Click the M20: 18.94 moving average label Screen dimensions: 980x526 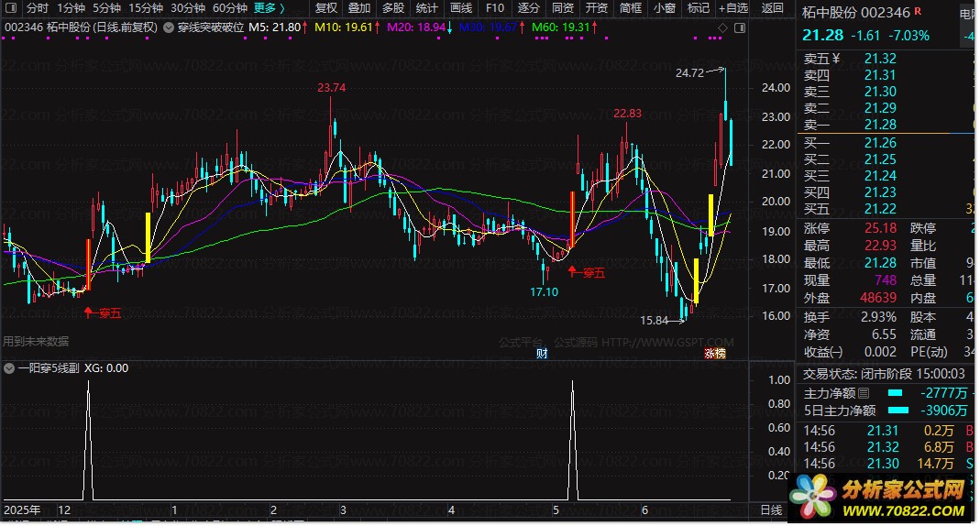pyautogui.click(x=419, y=27)
